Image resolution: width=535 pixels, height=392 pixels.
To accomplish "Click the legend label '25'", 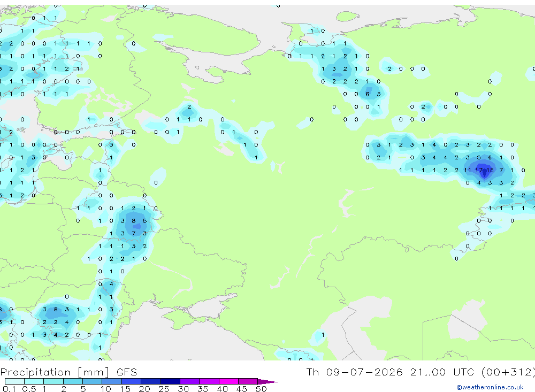I will [x=164, y=389].
